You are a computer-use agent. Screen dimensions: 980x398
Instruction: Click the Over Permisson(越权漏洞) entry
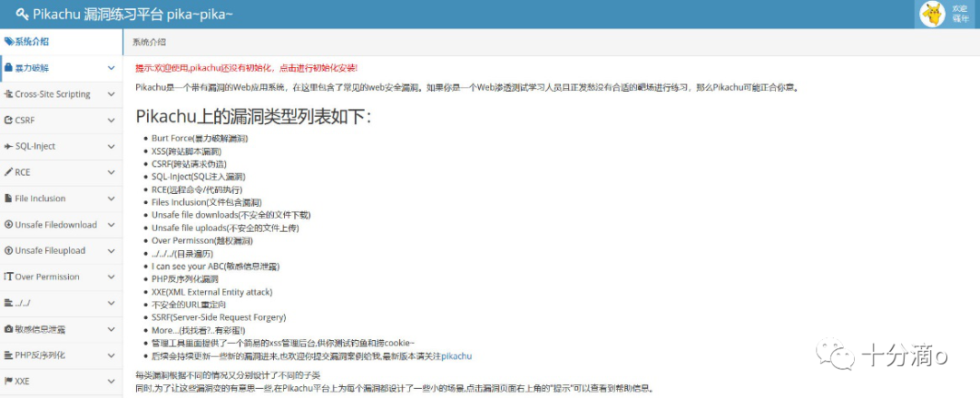[202, 240]
